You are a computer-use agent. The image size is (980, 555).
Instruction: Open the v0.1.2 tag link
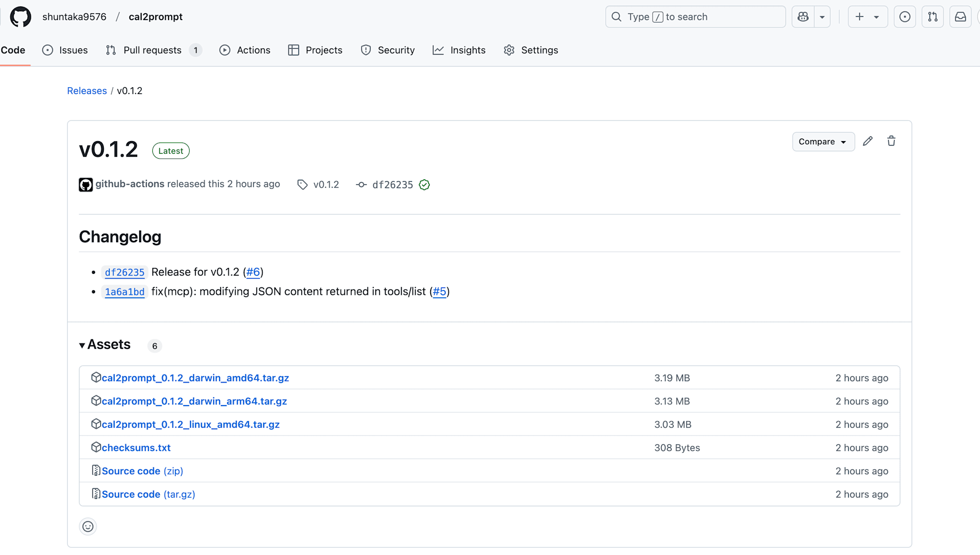click(x=318, y=185)
